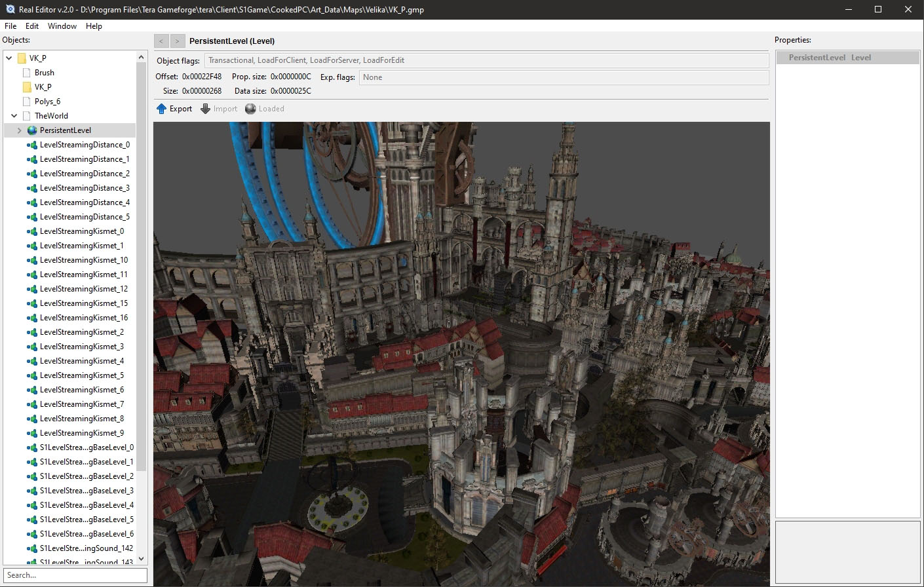Screen dimensions: 924x587
Task: Click the Loaded sphere icon
Action: click(250, 109)
